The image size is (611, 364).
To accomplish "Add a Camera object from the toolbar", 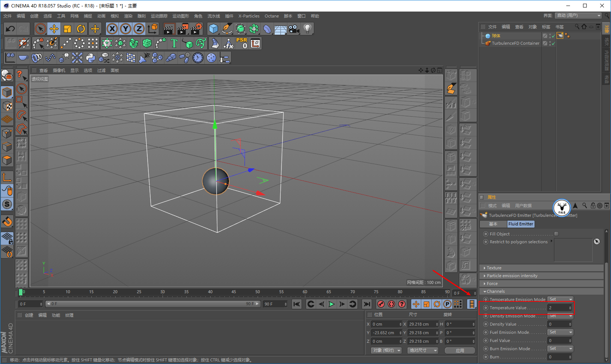I will point(294,29).
